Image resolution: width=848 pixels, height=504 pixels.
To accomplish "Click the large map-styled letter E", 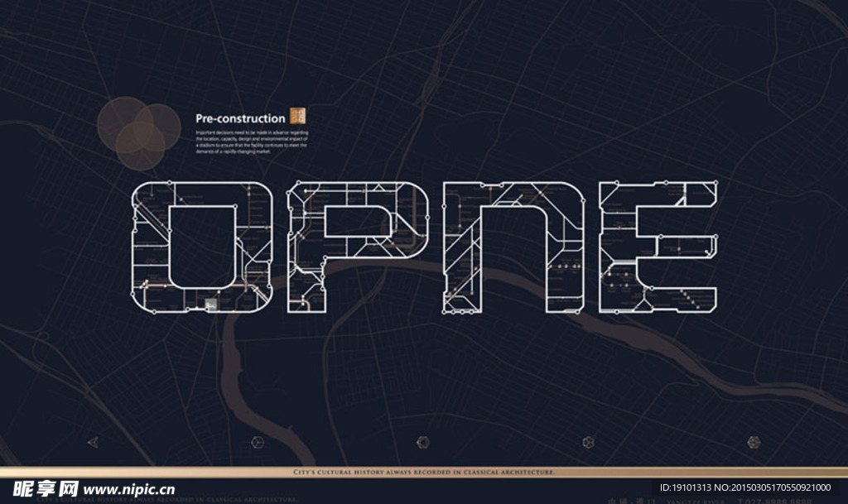I will [x=658, y=247].
